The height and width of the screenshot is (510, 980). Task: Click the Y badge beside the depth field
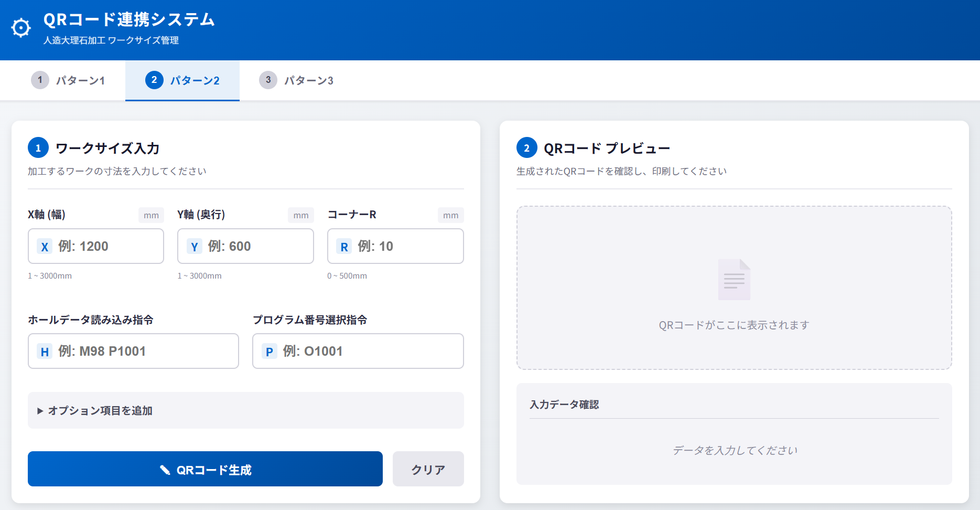[194, 246]
